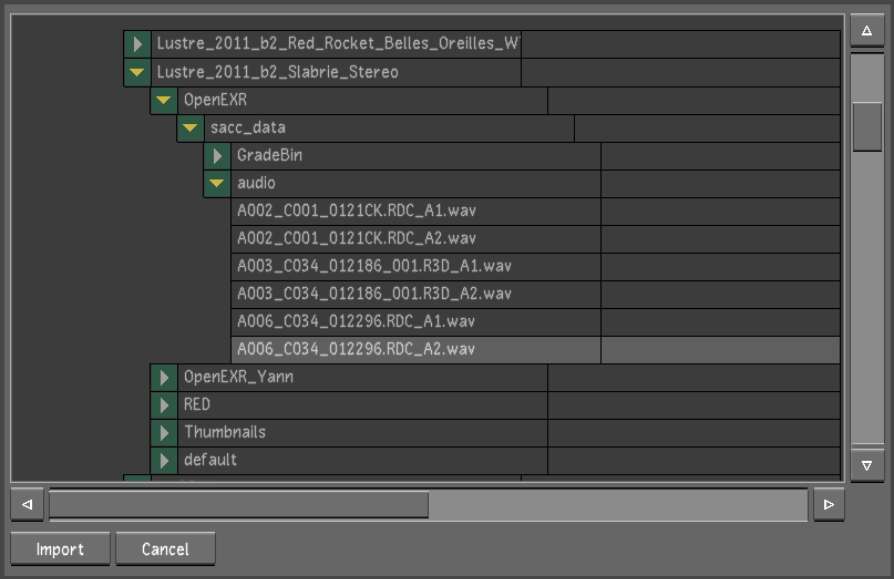The width and height of the screenshot is (894, 579).
Task: Expand the GradeBin folder
Action: pos(217,156)
